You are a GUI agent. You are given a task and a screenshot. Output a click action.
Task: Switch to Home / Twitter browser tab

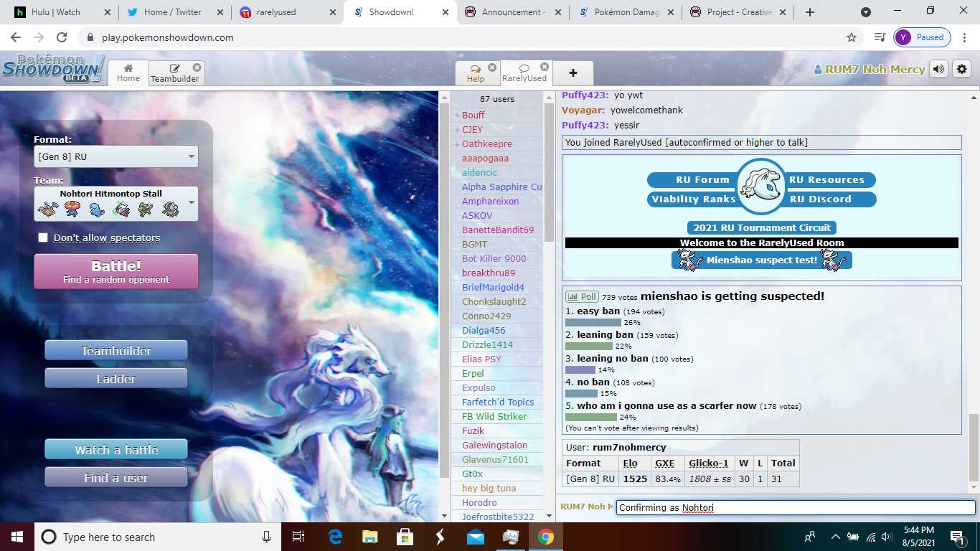coord(175,12)
